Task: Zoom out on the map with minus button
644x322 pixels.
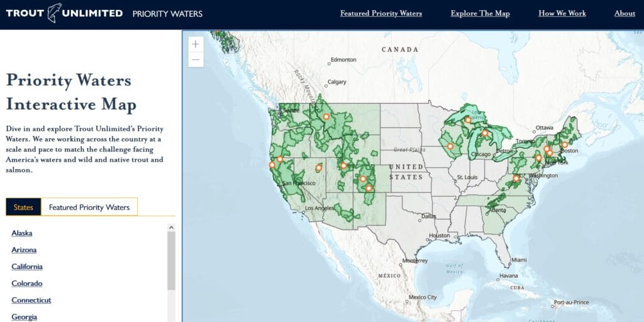Action: [196, 59]
